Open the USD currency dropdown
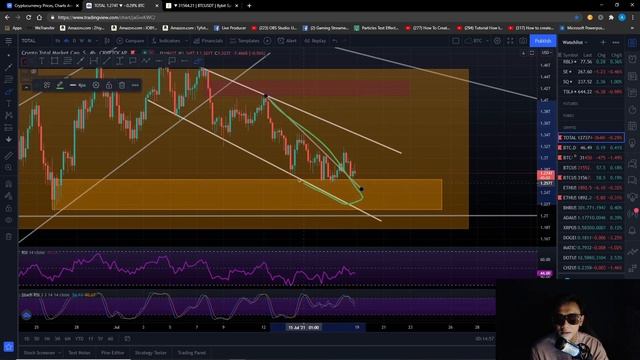 546,53
